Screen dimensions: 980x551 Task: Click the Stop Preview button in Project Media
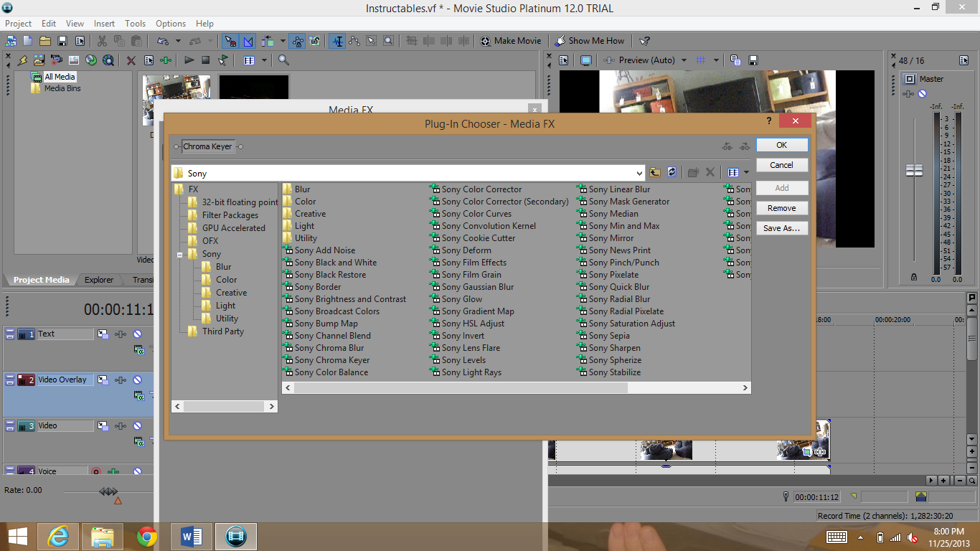click(x=206, y=60)
